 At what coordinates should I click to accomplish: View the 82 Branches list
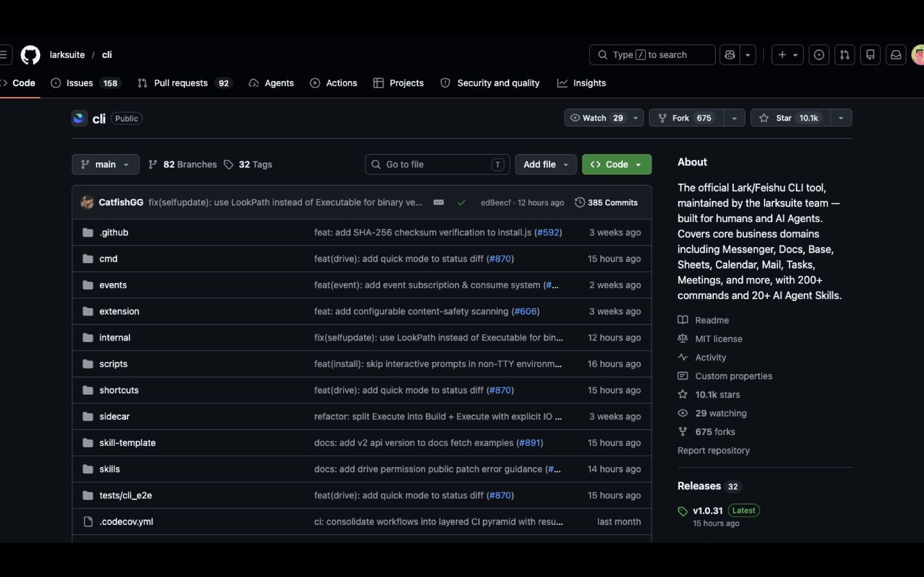pyautogui.click(x=183, y=164)
